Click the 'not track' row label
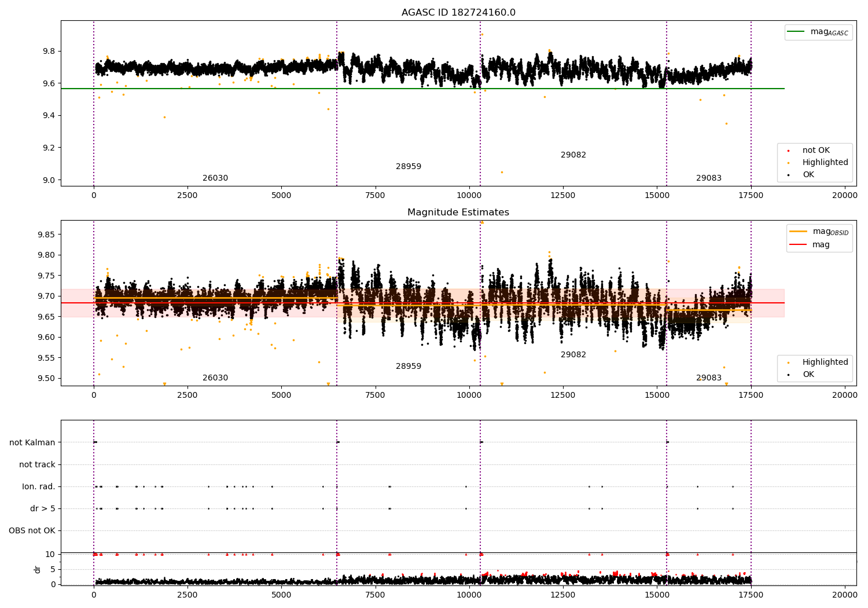868x608 pixels. point(37,465)
